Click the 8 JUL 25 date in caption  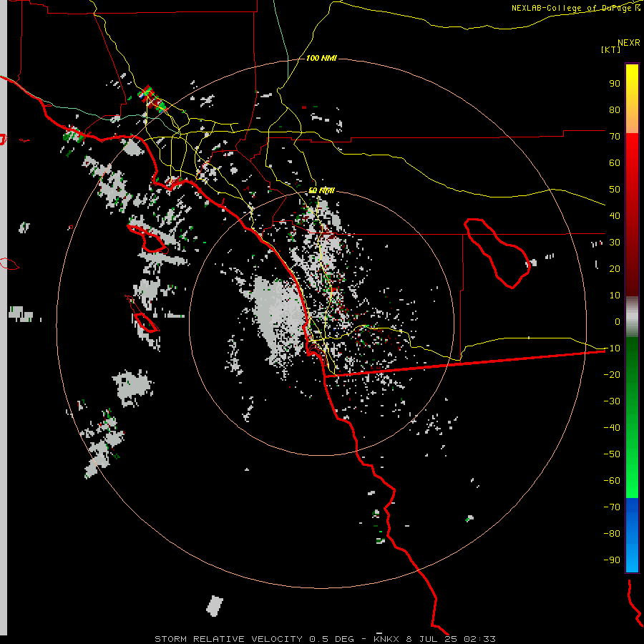(433, 639)
